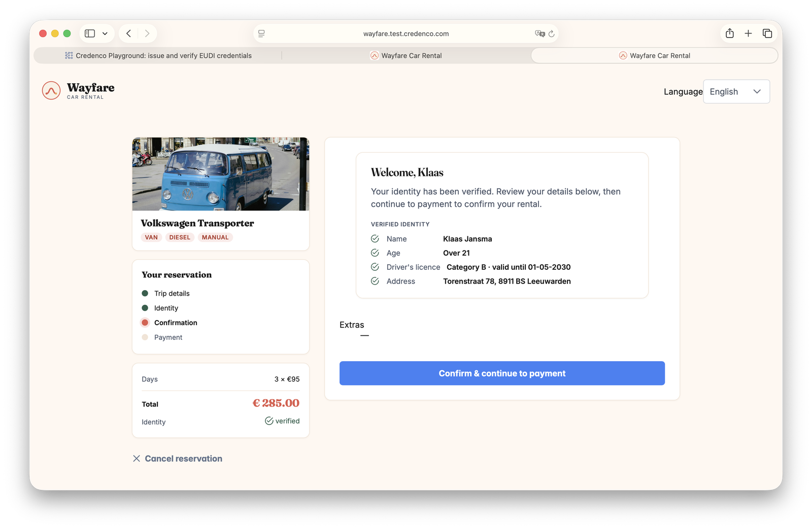Click the verified checkmark in price summary
Screen dimensions: 812x529
click(269, 421)
